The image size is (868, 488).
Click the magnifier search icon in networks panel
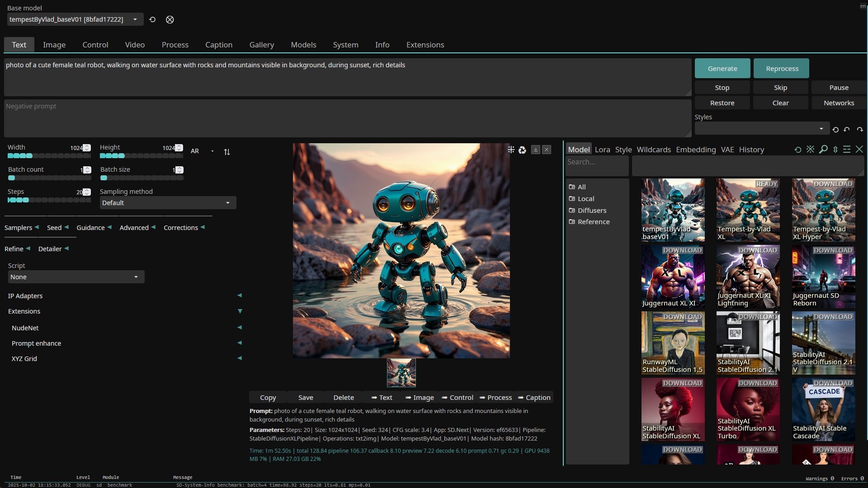click(x=823, y=150)
